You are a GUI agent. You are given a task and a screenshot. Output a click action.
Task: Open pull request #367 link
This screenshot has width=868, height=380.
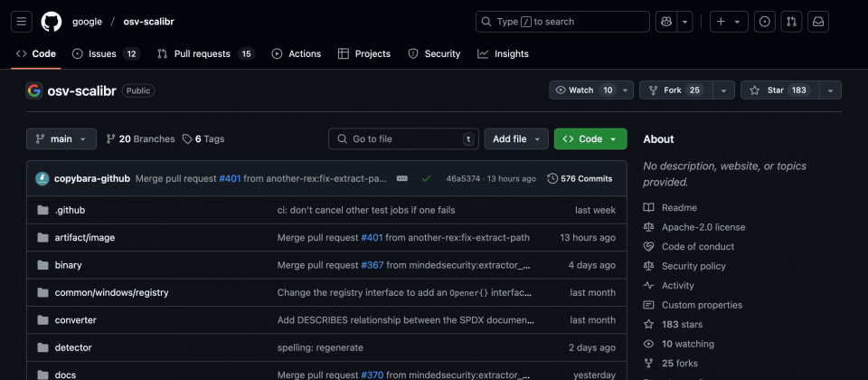(373, 265)
